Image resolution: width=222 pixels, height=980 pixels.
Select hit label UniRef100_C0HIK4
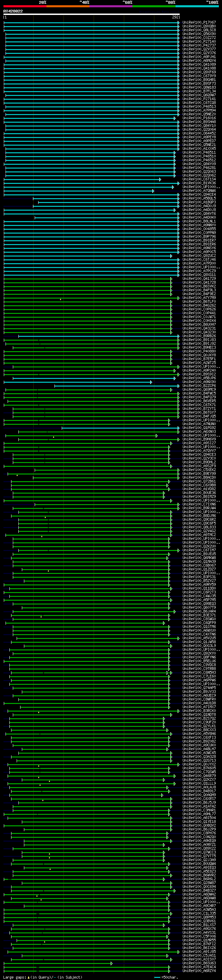[x=199, y=321]
